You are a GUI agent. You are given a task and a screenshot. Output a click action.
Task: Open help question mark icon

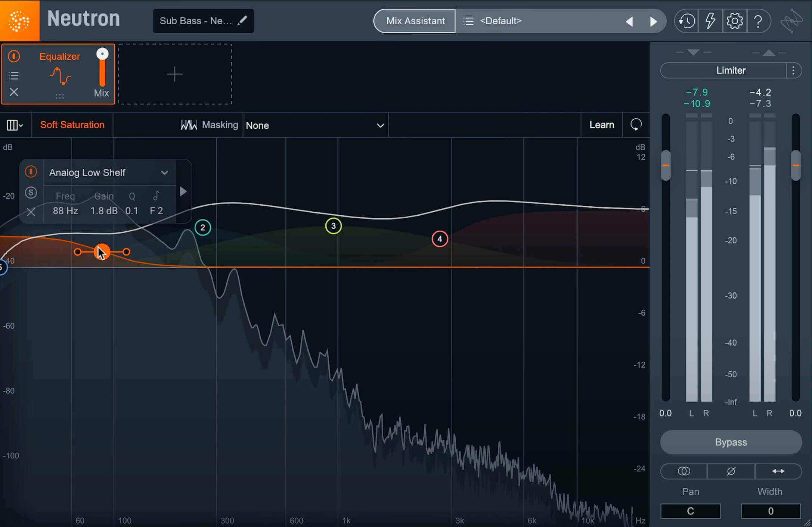point(758,21)
